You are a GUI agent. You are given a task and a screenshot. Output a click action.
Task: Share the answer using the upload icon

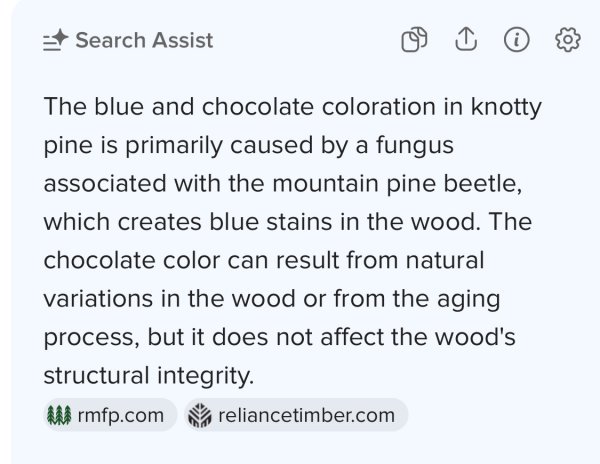465,39
